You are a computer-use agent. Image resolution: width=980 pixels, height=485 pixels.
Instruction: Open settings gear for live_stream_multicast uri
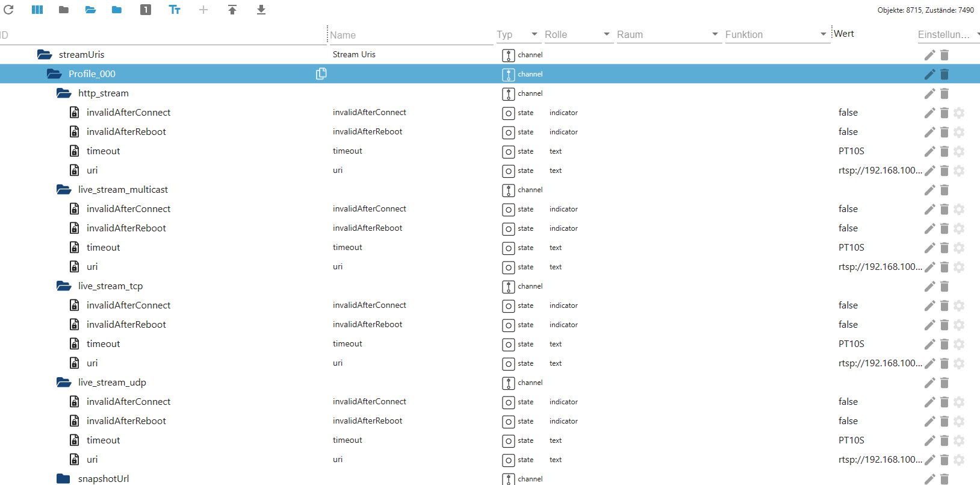[959, 267]
